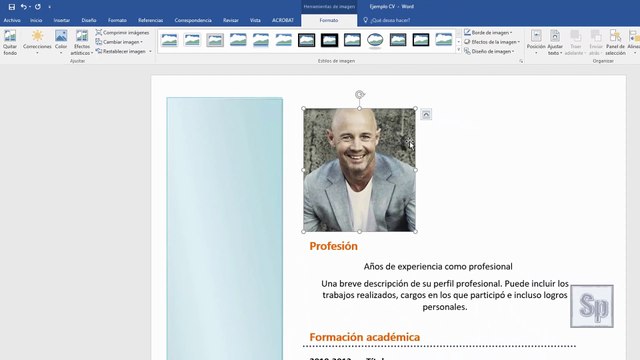Open the Panel de selección
The height and width of the screenshot is (360, 640).
pyautogui.click(x=615, y=42)
